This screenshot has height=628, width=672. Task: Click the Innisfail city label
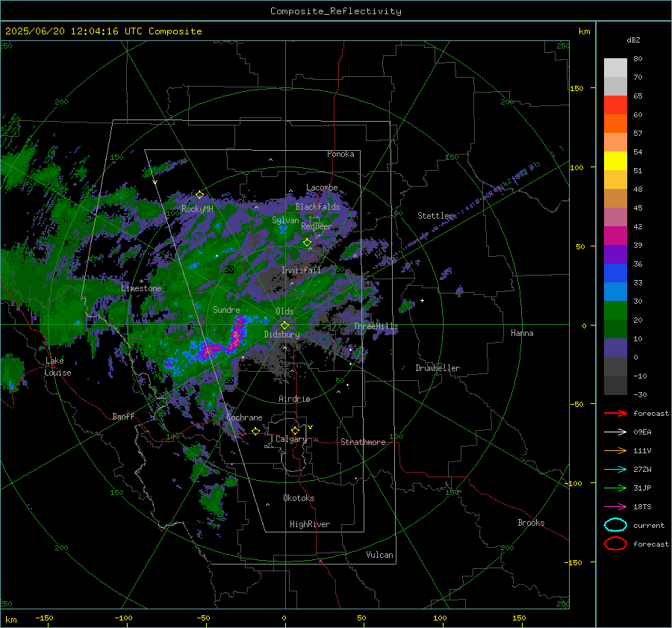coord(302,270)
